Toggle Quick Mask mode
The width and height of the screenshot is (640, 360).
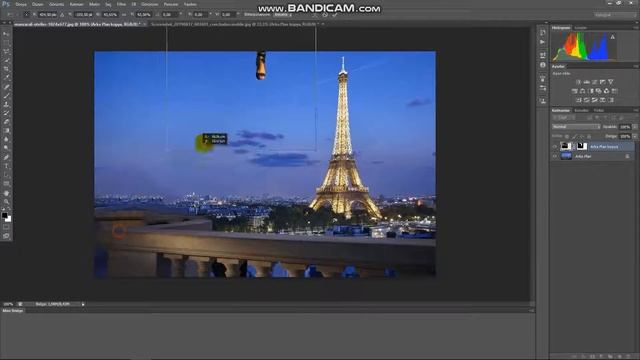click(x=6, y=227)
